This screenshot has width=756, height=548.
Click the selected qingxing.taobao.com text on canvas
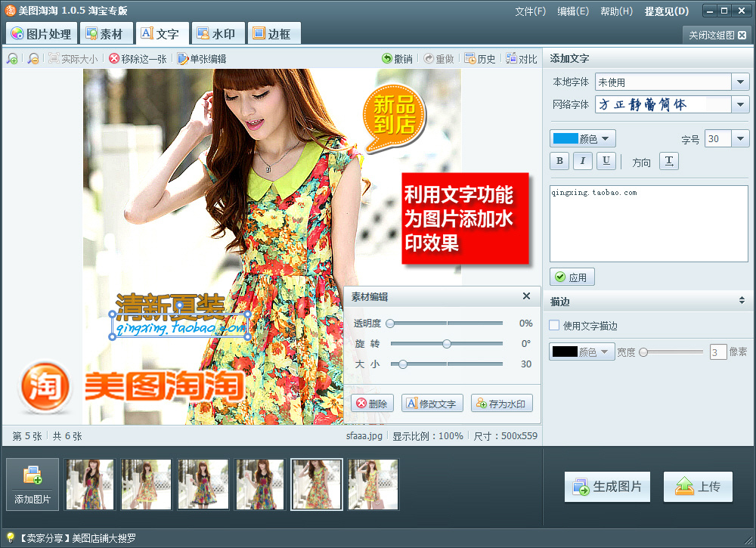click(181, 329)
